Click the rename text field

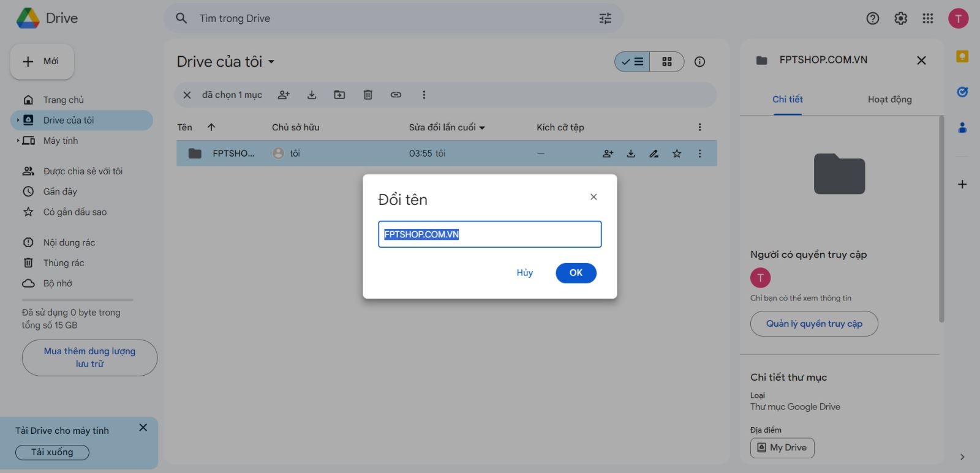[490, 234]
